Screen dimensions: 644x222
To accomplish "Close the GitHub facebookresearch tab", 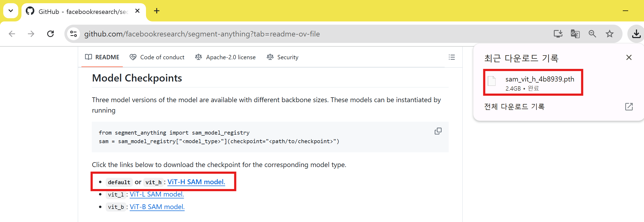I will 137,11.
